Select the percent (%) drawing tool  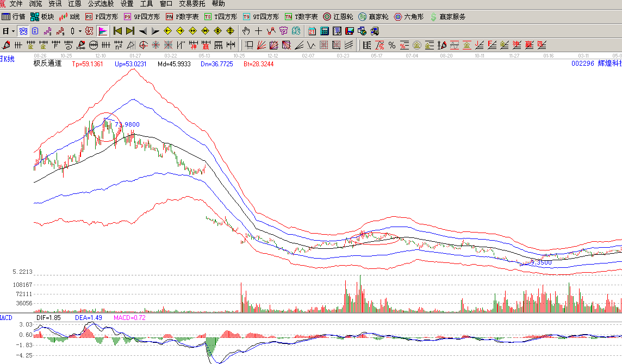point(391,45)
